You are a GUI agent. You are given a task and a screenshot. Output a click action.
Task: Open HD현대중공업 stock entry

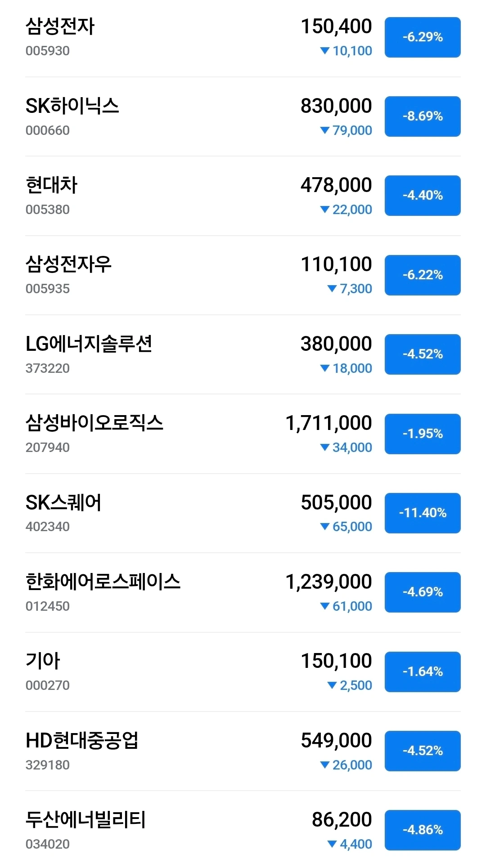[82, 741]
